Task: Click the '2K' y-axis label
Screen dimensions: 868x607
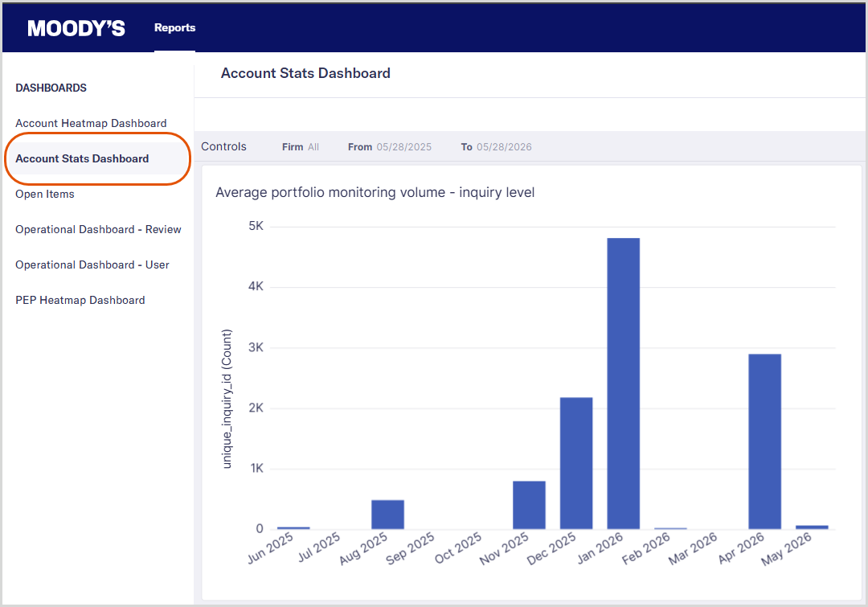Action: (256, 408)
